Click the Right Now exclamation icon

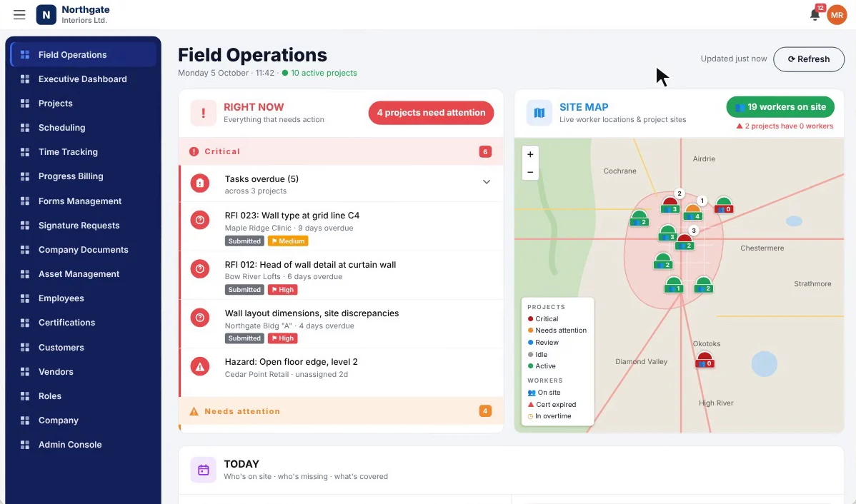[x=203, y=113]
